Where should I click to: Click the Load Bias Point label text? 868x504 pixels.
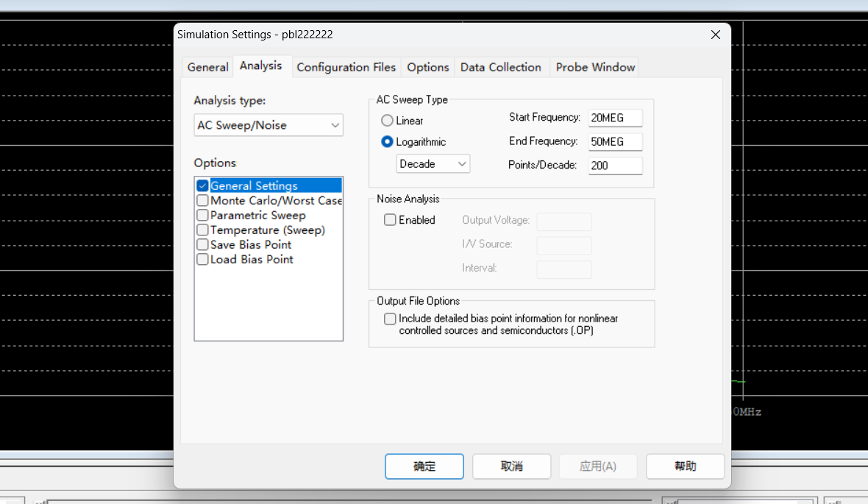click(252, 259)
